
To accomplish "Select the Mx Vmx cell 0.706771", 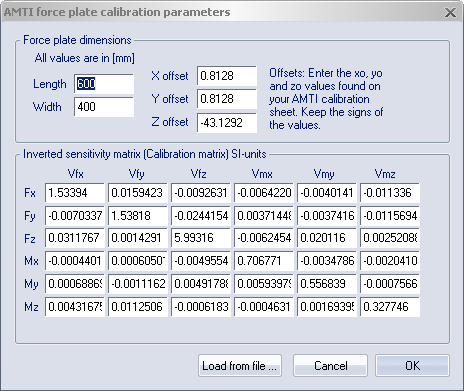I will [x=264, y=261].
